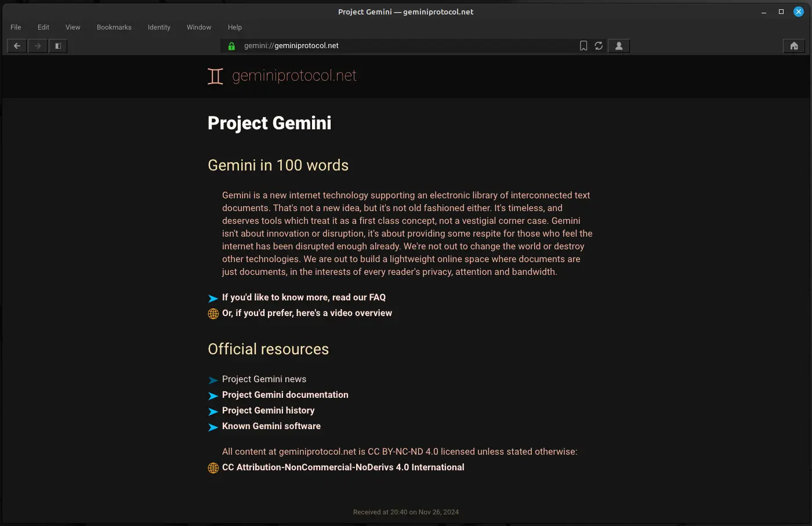This screenshot has height=526, width=812.
Task: Click the geminiprotocol.net logo in the header
Action: pyautogui.click(x=282, y=76)
